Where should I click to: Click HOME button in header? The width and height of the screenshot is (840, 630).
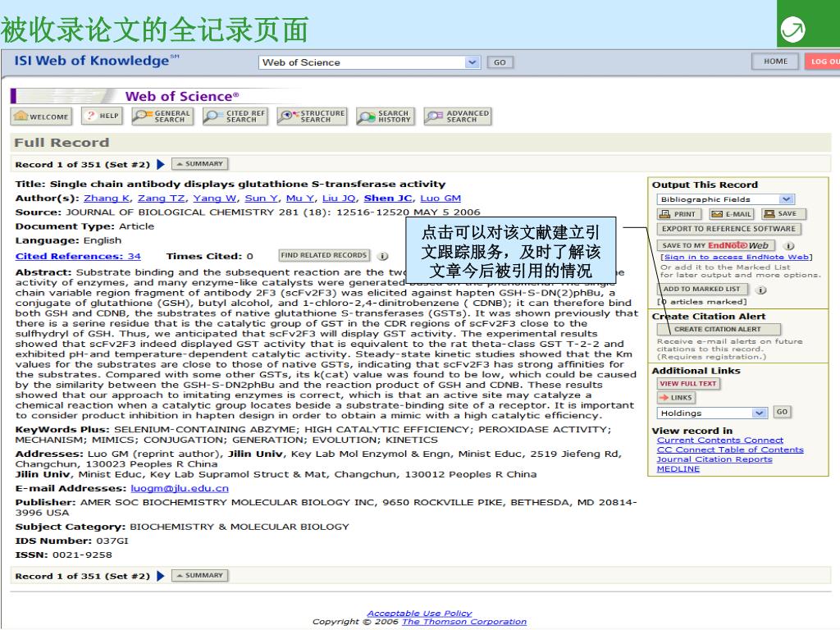point(775,61)
